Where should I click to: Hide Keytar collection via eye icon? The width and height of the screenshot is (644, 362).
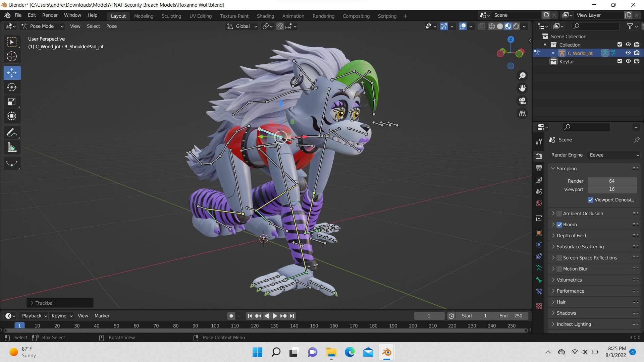coord(628,61)
